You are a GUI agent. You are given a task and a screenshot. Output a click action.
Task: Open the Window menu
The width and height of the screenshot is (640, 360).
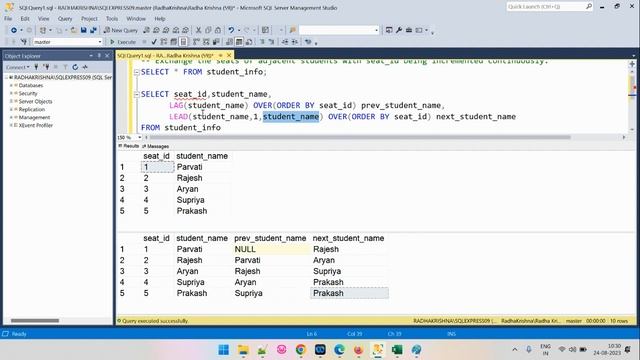click(x=136, y=19)
